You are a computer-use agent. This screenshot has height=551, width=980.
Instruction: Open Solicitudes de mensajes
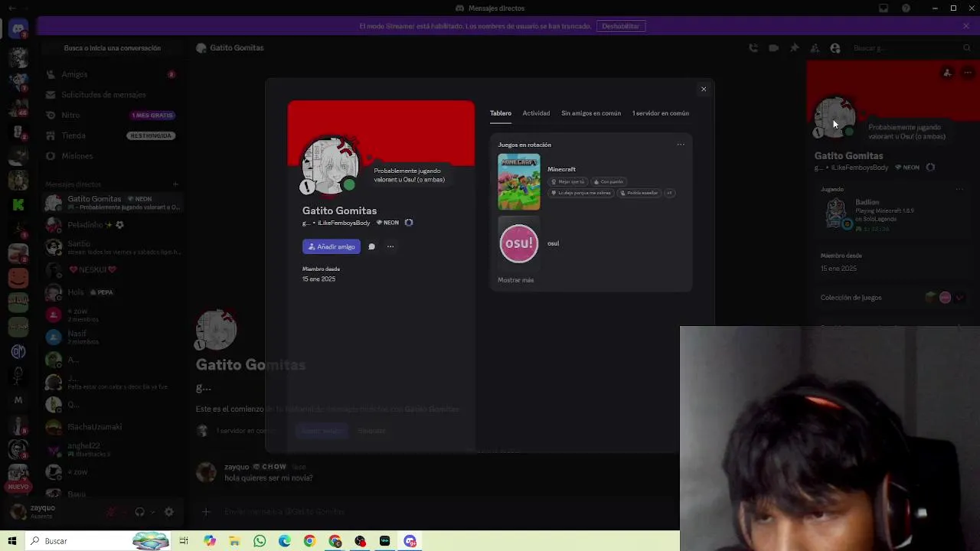tap(111, 95)
